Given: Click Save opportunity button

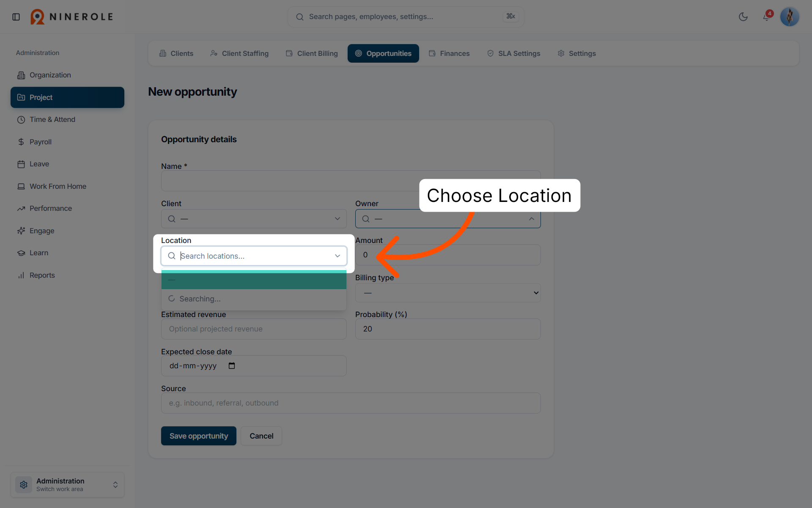Looking at the screenshot, I should (x=199, y=436).
